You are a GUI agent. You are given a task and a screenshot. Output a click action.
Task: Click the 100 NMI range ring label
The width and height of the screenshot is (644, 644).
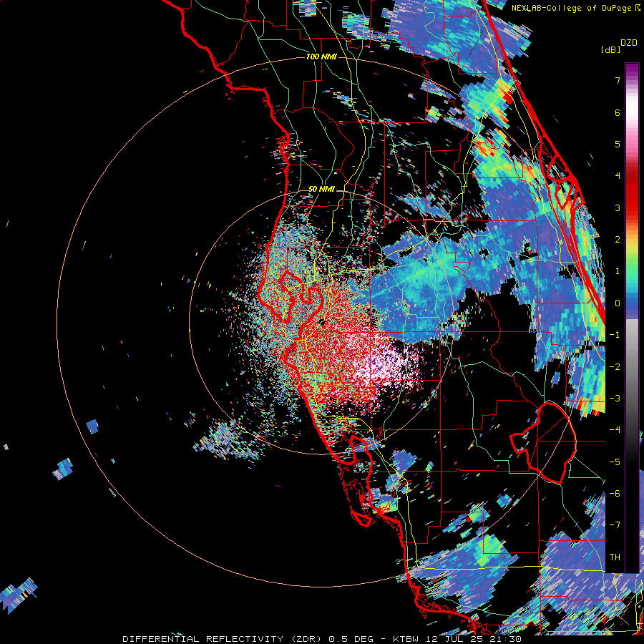point(321,57)
